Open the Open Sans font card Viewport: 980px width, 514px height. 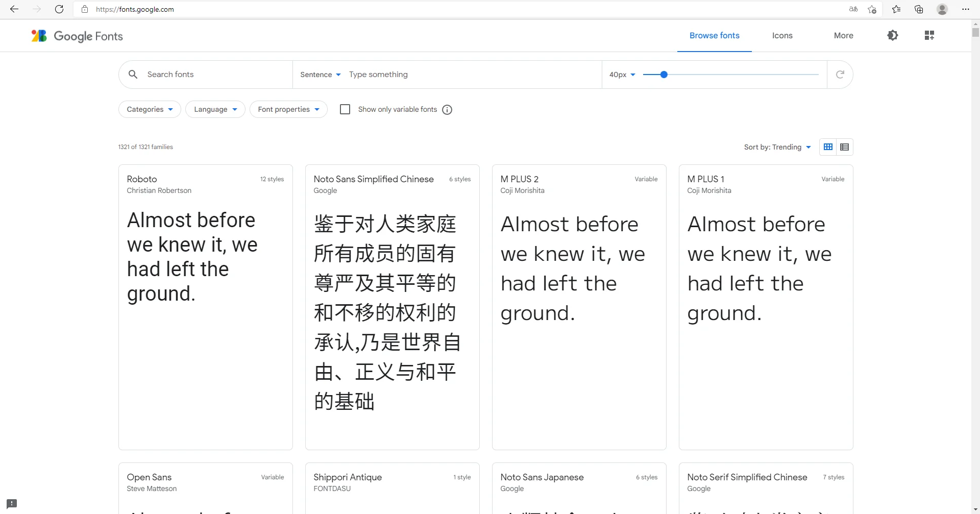206,488
